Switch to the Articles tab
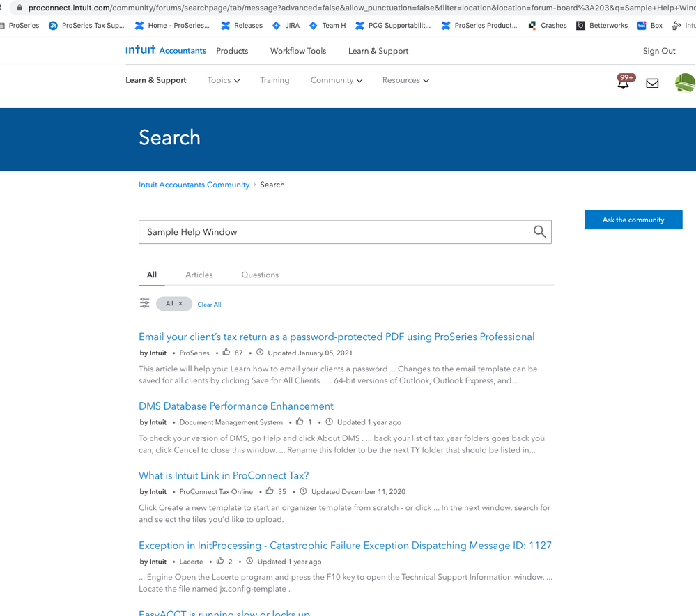The image size is (696, 616). coord(199,275)
